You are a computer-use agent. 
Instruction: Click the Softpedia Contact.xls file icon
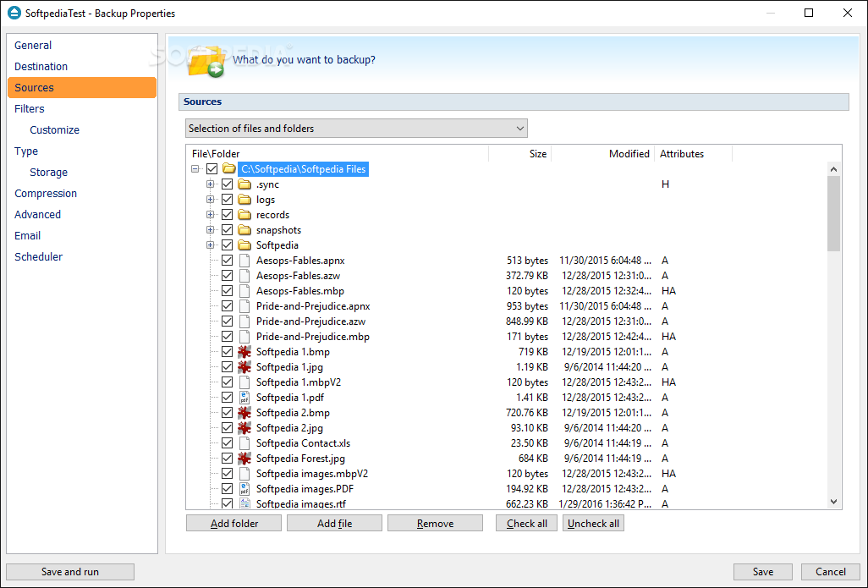(244, 443)
